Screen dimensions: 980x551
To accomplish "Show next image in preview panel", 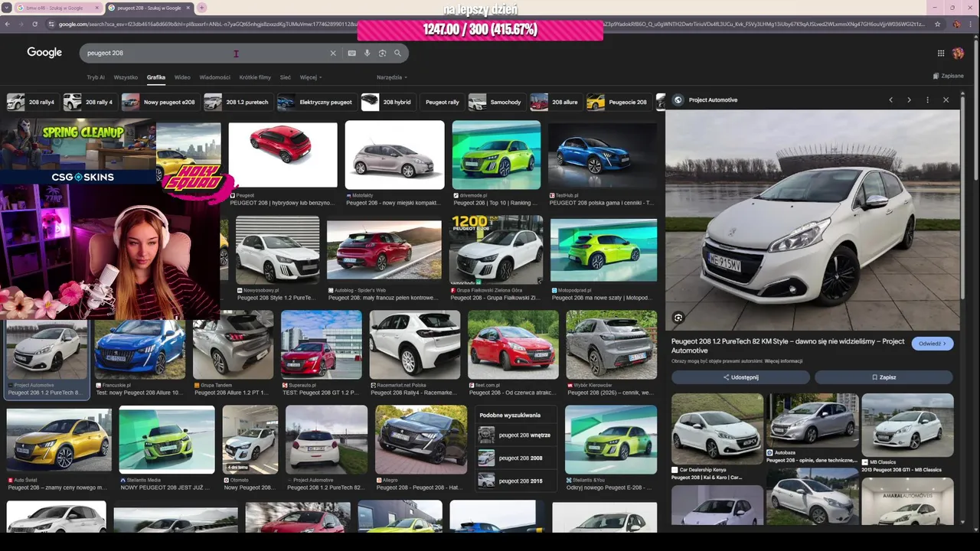I will tap(909, 100).
